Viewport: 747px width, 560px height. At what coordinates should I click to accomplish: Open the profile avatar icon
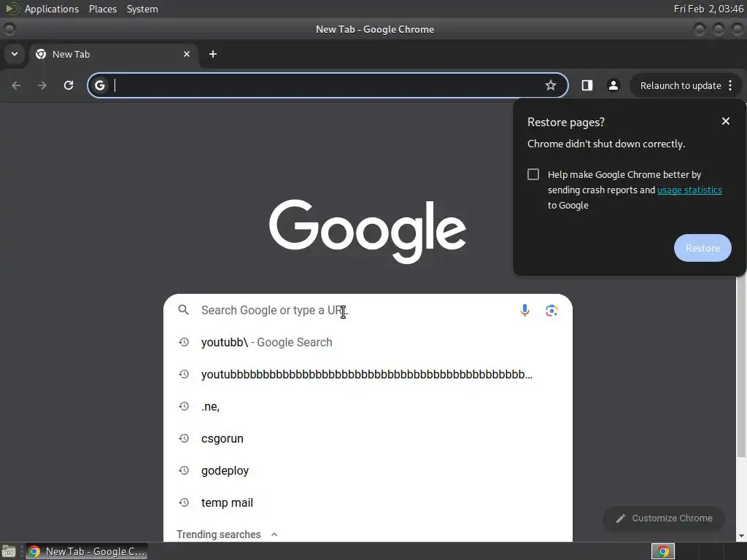pos(613,85)
